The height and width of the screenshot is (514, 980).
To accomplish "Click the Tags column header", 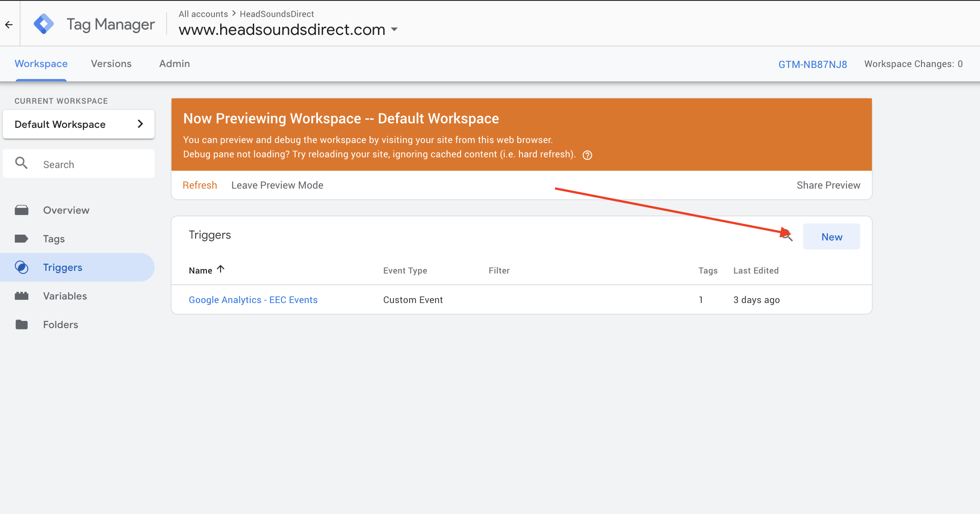I will point(708,270).
